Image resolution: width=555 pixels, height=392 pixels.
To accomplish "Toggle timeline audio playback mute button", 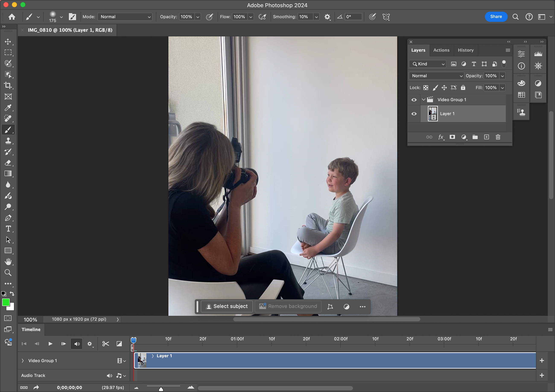I will point(77,344).
